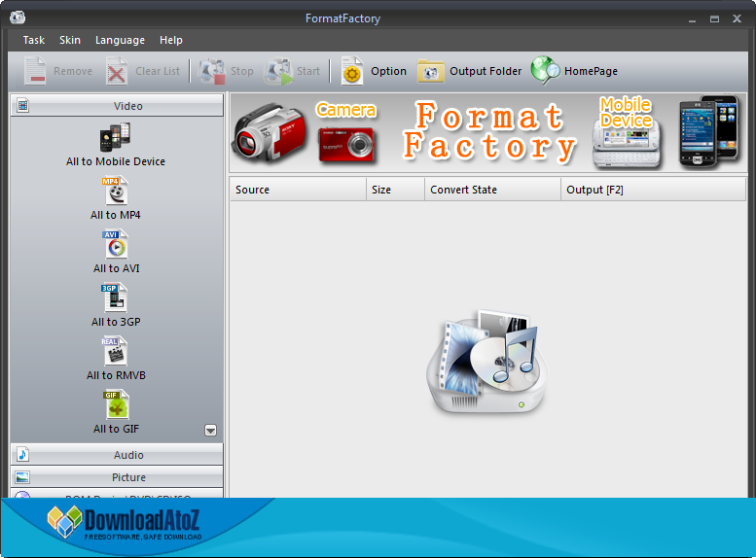Click the film strip icon on Video header
The width and height of the screenshot is (756, 558).
click(x=22, y=105)
